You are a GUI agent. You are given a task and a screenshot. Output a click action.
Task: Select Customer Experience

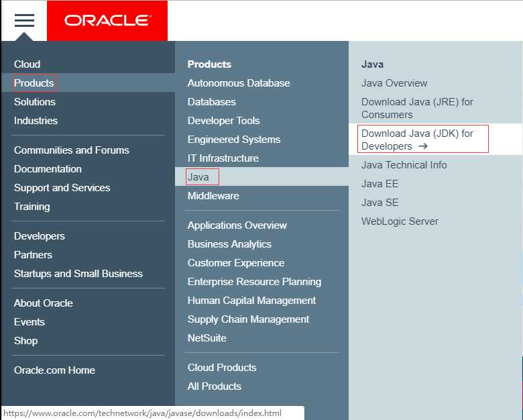[236, 263]
